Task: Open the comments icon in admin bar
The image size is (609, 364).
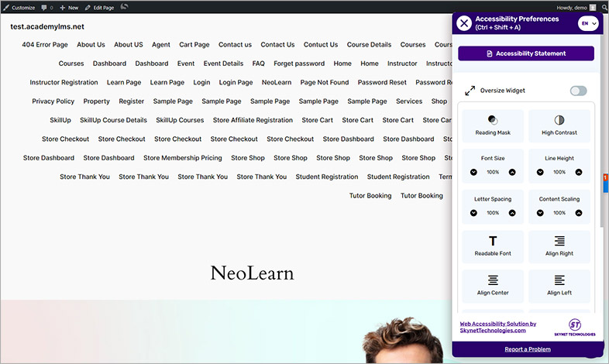Action: pyautogui.click(x=47, y=8)
